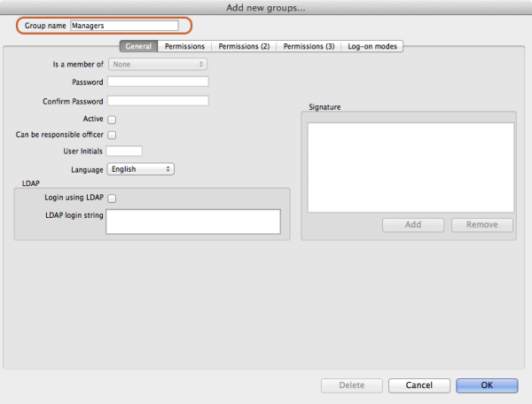Image resolution: width=532 pixels, height=404 pixels.
Task: Open the first Permissions tab
Action: pyautogui.click(x=184, y=46)
